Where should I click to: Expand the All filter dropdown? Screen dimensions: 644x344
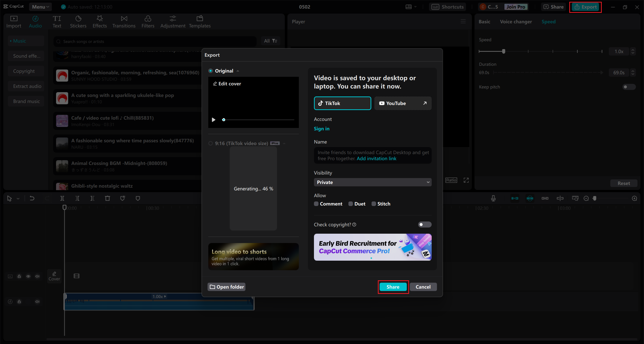pyautogui.click(x=270, y=41)
